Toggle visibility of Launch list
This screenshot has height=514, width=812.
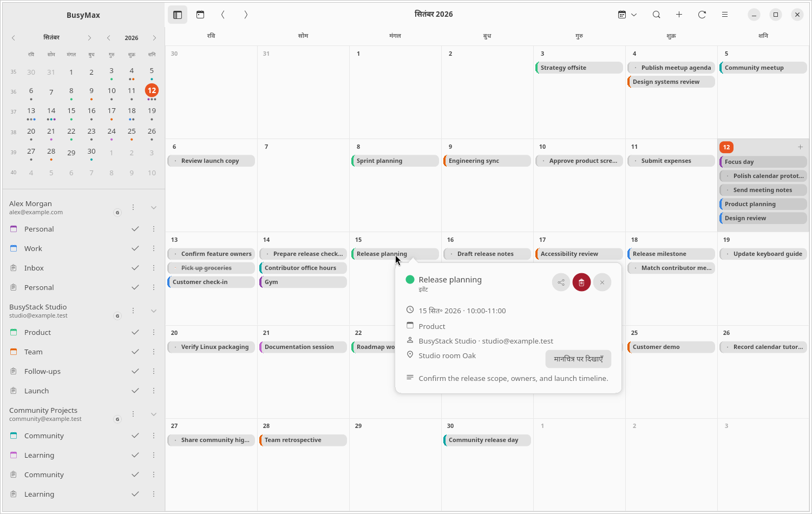pos(135,391)
